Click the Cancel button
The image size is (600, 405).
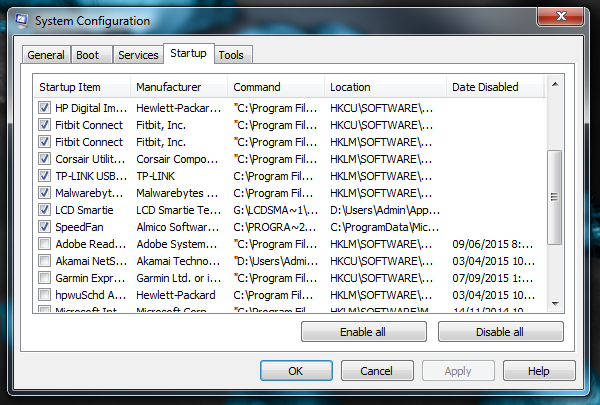coord(377,371)
